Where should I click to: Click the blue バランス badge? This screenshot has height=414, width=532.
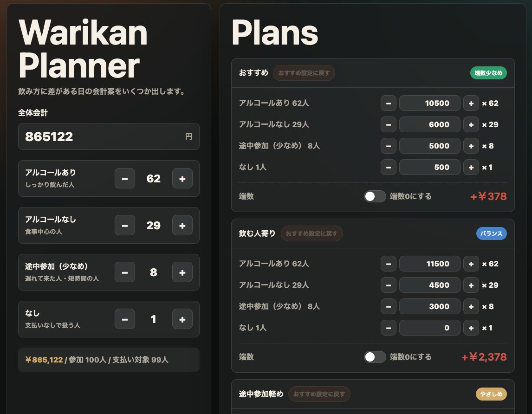491,233
